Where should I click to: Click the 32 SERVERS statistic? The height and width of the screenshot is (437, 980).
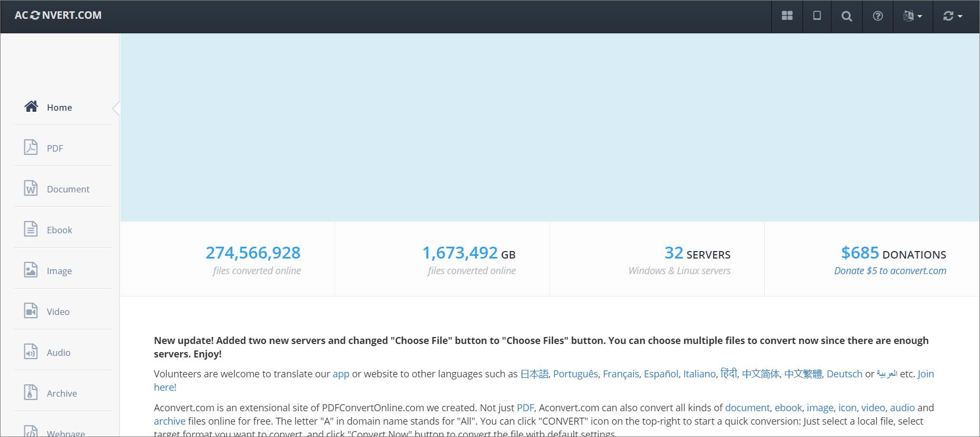tap(697, 253)
